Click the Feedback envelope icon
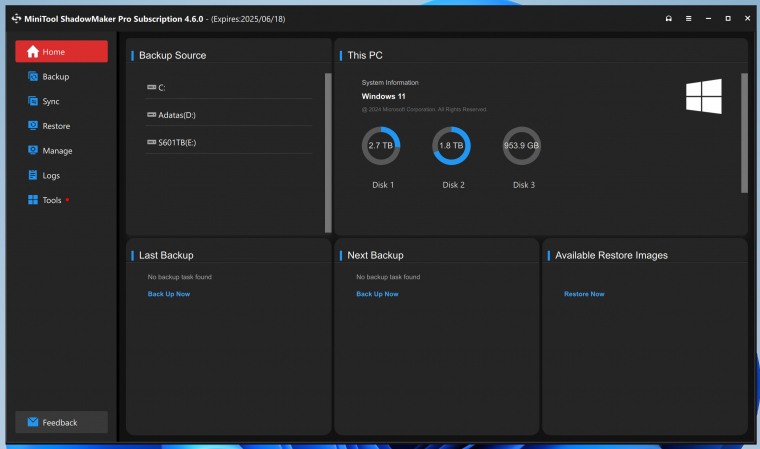This screenshot has height=449, width=760. [33, 422]
